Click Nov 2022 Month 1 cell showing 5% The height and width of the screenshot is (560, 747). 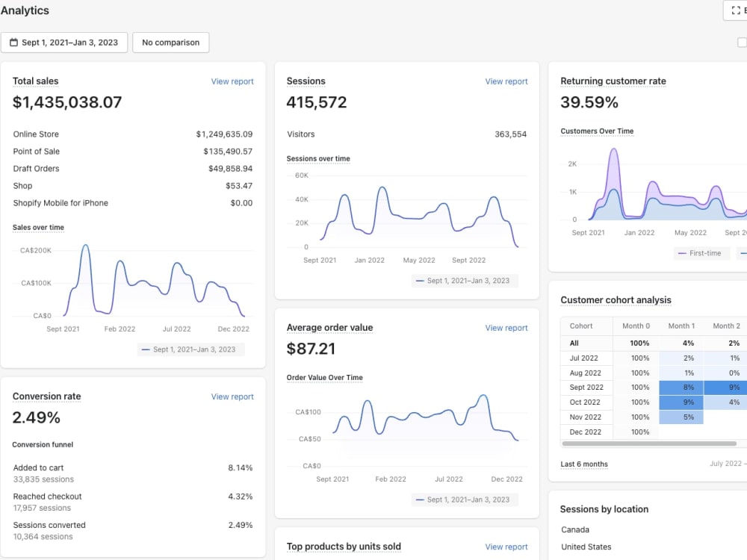[x=681, y=417]
